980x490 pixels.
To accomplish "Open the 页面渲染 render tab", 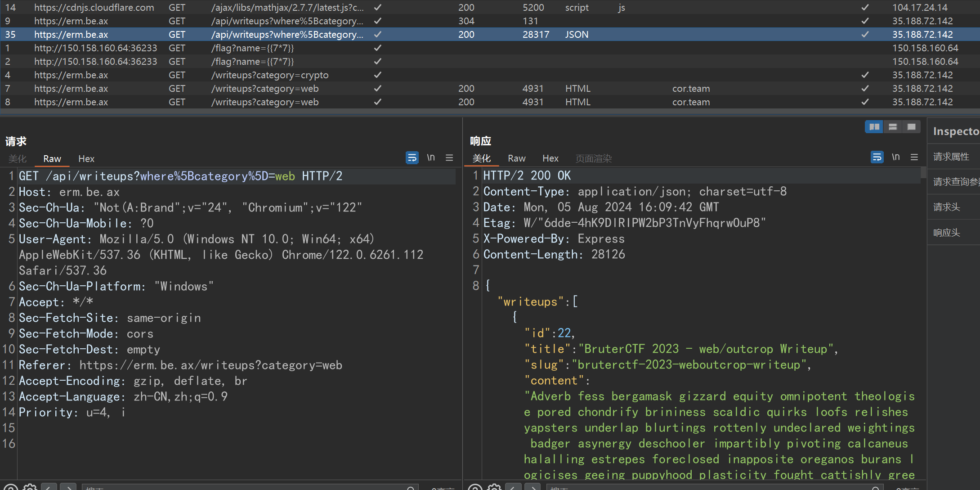I will click(594, 158).
